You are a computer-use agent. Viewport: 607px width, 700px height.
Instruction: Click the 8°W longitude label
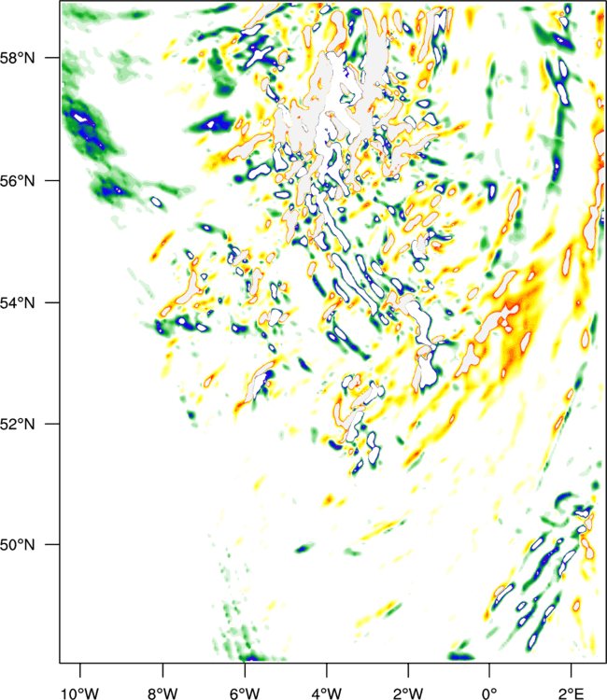tap(162, 693)
